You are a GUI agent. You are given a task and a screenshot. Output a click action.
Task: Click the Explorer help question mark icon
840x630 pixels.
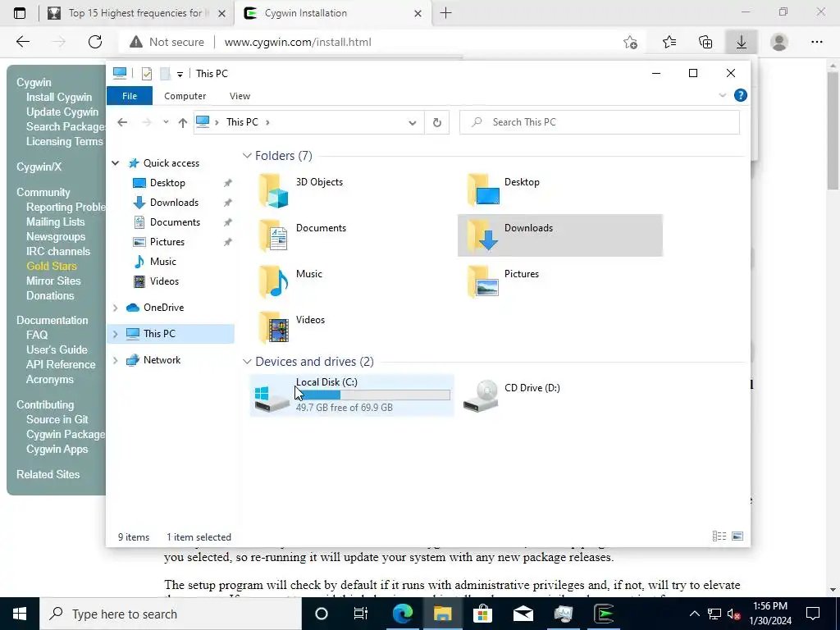[741, 95]
